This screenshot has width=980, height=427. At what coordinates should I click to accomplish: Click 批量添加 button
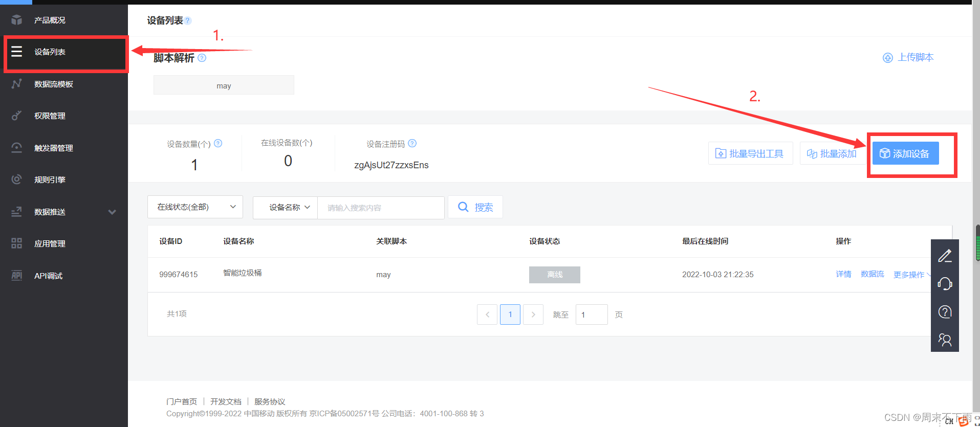click(832, 153)
